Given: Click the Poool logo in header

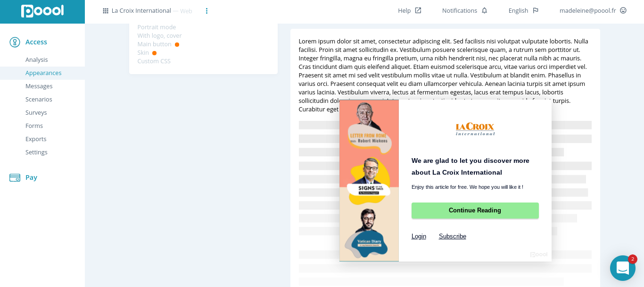Looking at the screenshot, I should pos(42,11).
